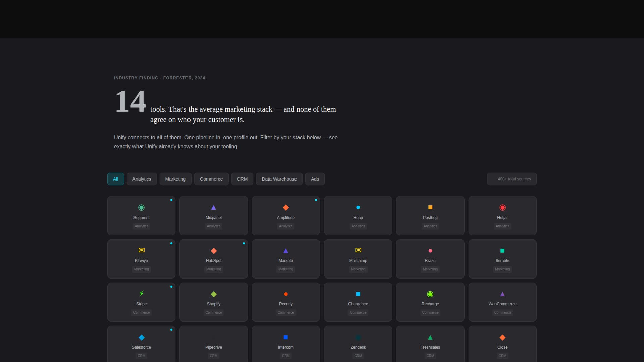Screen dimensions: 644x362
Task: Choose the Ads filter tab
Action: click(x=315, y=179)
